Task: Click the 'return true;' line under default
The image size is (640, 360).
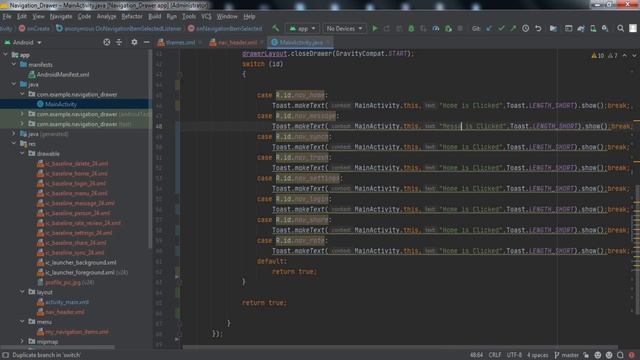Action: 294,271
